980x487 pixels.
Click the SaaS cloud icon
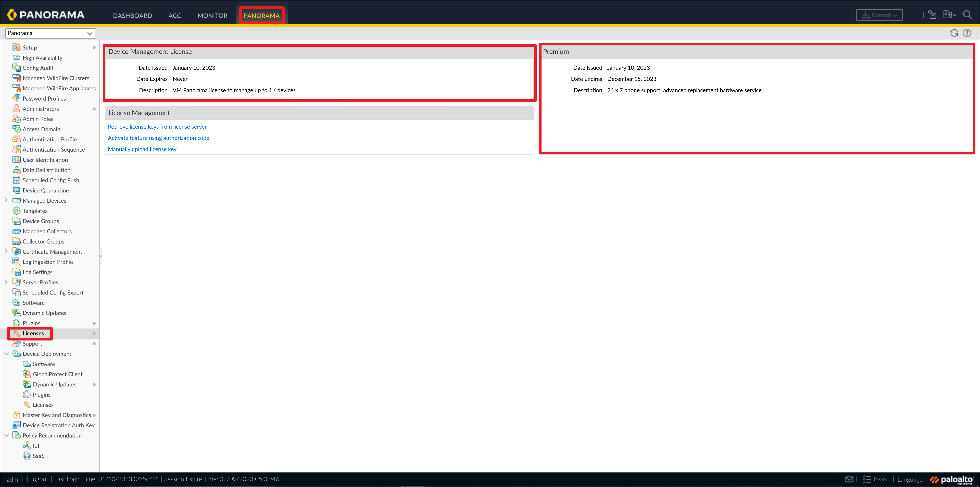[x=26, y=456]
